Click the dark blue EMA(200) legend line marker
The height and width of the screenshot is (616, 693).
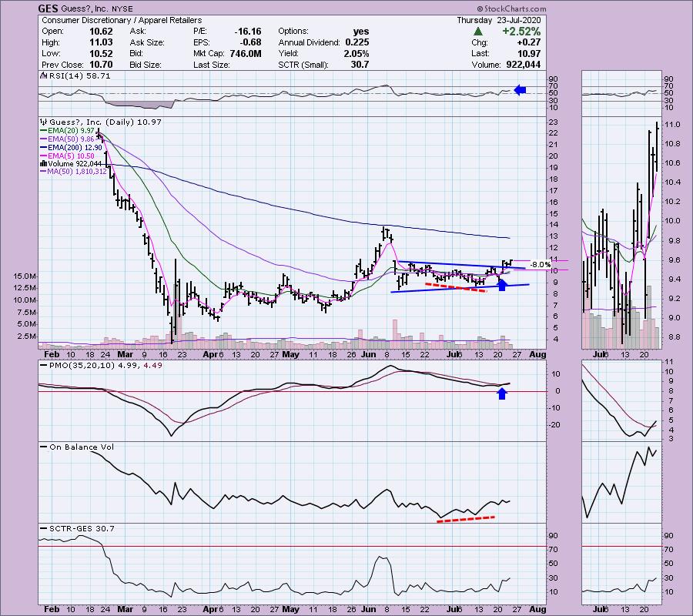(43, 148)
